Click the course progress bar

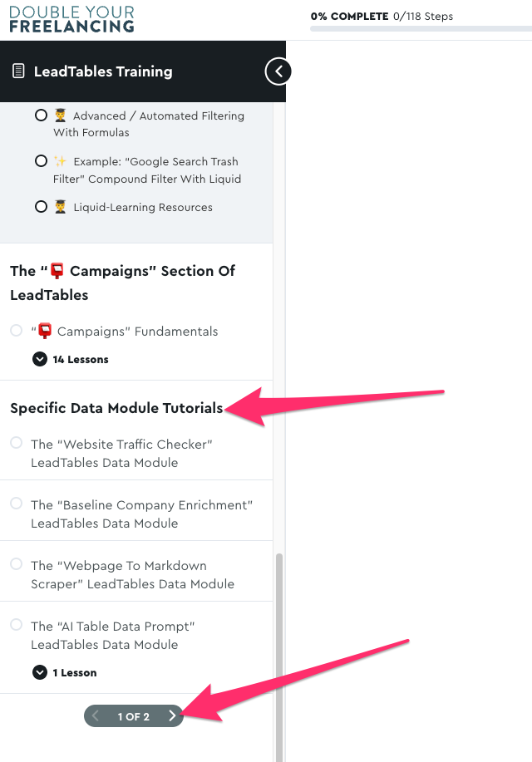tap(421, 28)
